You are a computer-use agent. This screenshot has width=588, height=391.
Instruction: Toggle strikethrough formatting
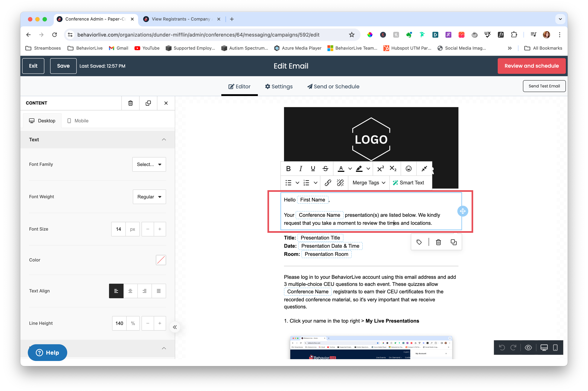pos(325,169)
